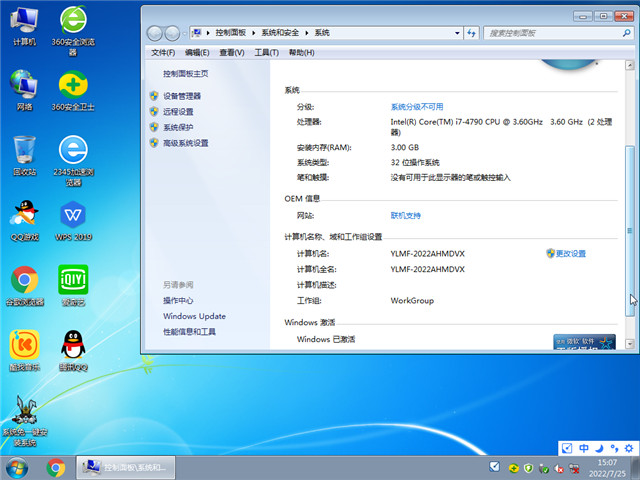The height and width of the screenshot is (480, 640).
Task: Refresh the control panel address bar
Action: coord(471,33)
